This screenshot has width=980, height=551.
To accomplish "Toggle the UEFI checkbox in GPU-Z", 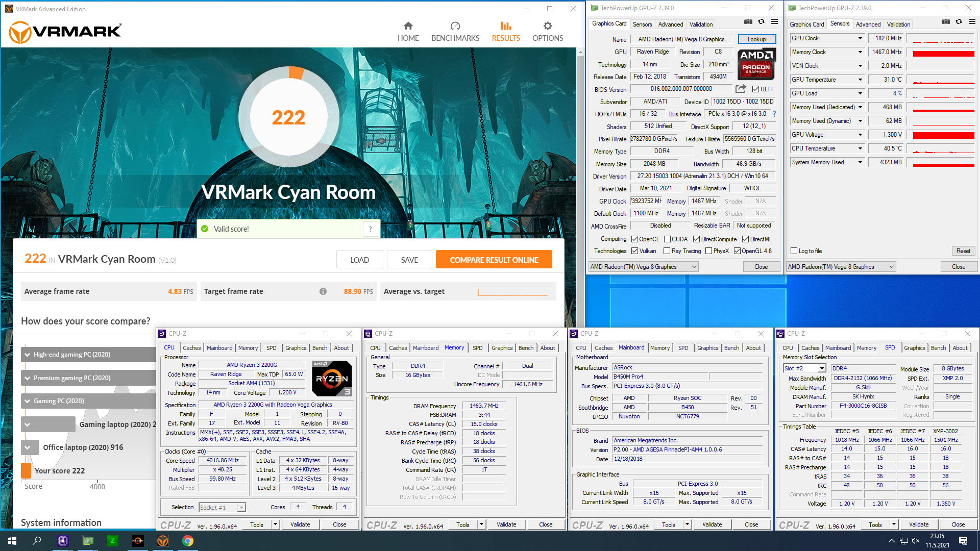I will coord(756,89).
